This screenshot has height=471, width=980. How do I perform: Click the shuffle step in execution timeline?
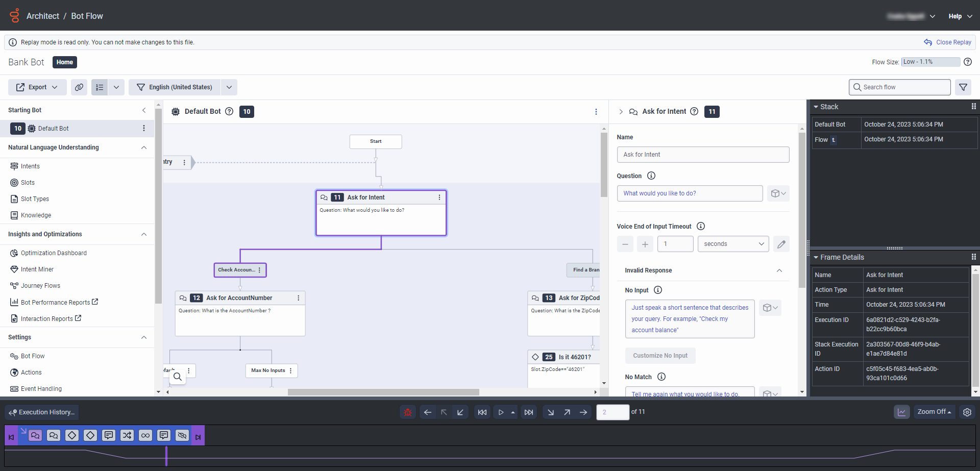click(127, 435)
